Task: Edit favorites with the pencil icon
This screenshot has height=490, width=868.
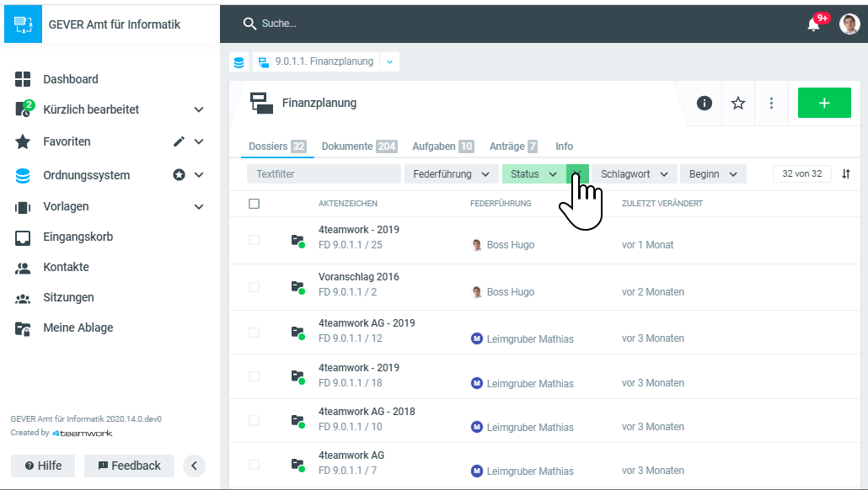Action: (x=179, y=141)
